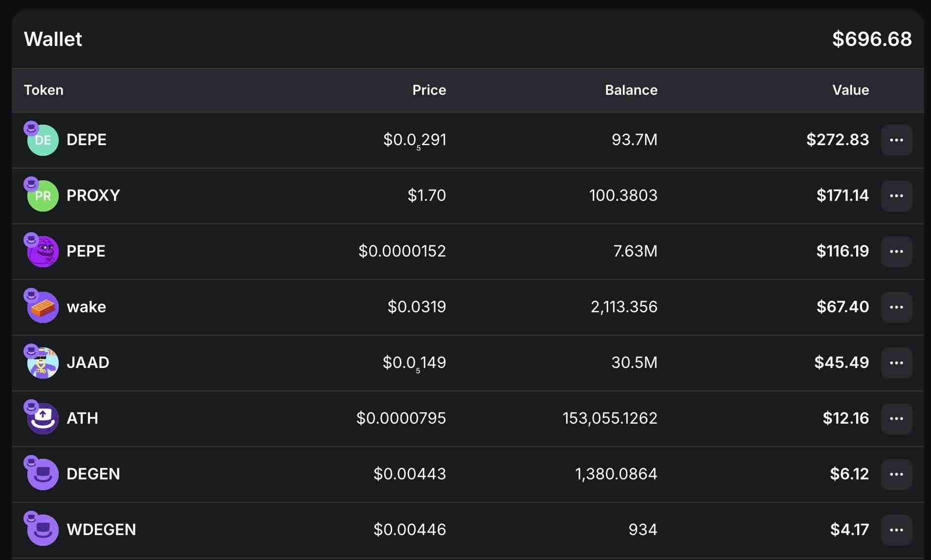The image size is (931, 560).
Task: Sort by the Price column header
Action: click(429, 90)
